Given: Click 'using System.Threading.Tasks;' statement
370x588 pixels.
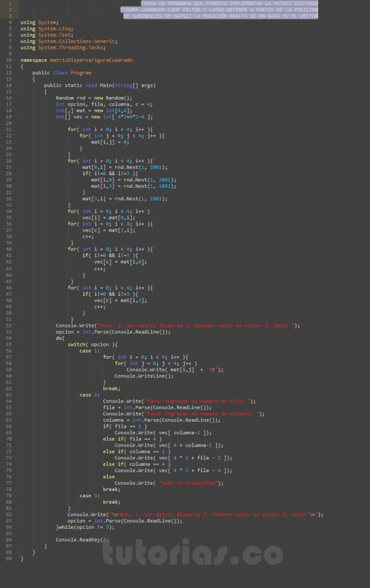Looking at the screenshot, I should pyautogui.click(x=63, y=48).
